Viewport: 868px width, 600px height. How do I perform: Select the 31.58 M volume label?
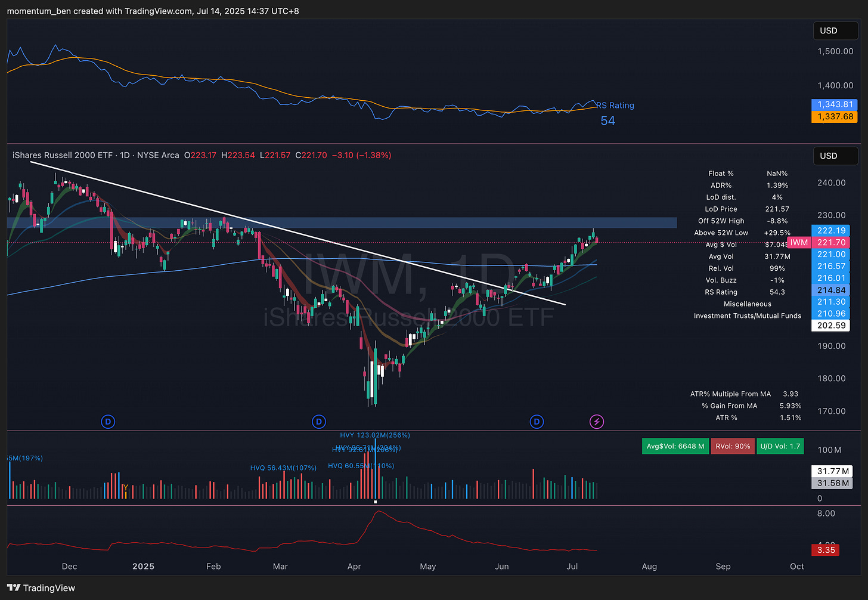pos(832,483)
